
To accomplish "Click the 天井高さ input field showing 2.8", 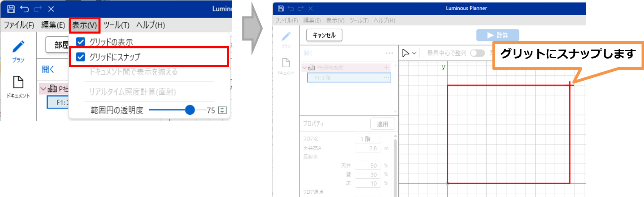I will click(368, 148).
